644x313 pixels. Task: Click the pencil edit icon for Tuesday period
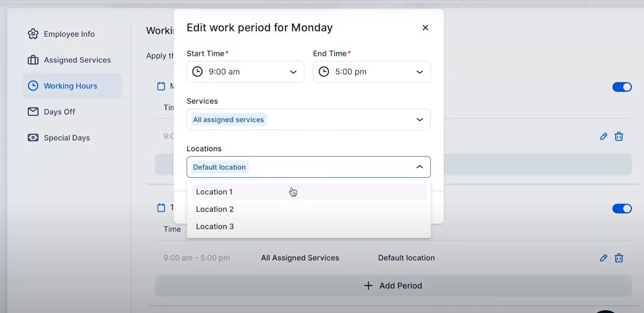click(604, 258)
